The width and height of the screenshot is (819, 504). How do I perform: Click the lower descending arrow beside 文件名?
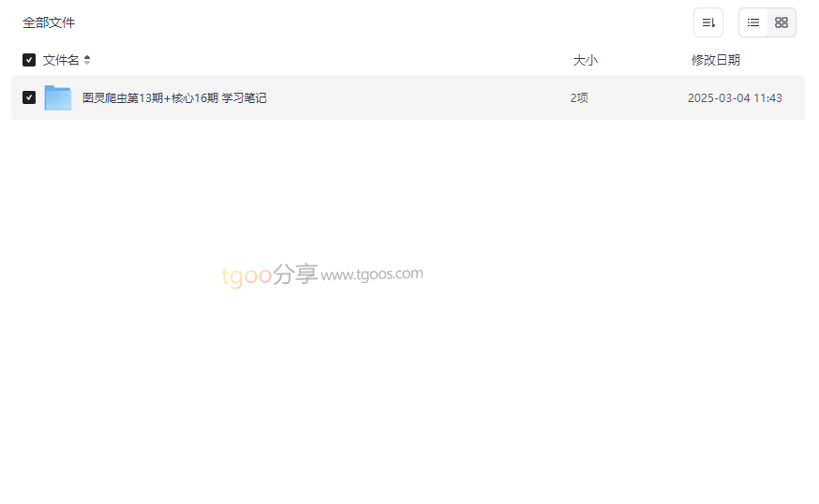[87, 63]
